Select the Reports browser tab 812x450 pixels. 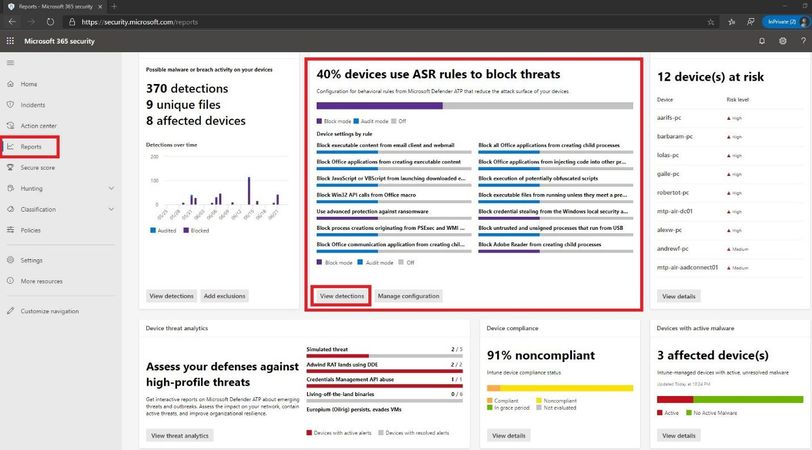click(54, 6)
